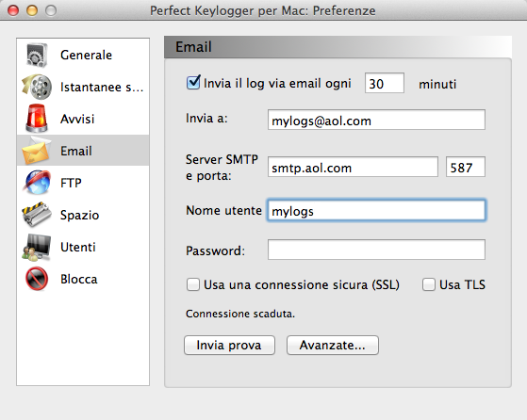Click the Invia prova button
527x420 pixels.
coord(229,345)
